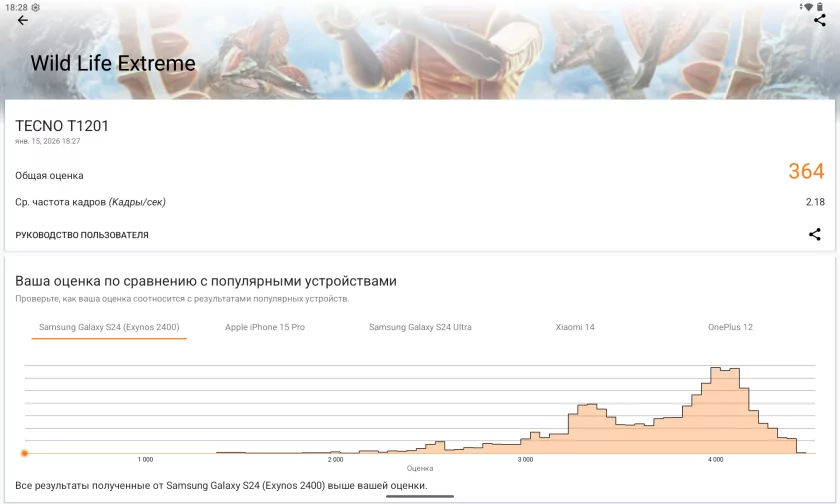
Task: Tap the share icon in the header
Action: [x=820, y=20]
